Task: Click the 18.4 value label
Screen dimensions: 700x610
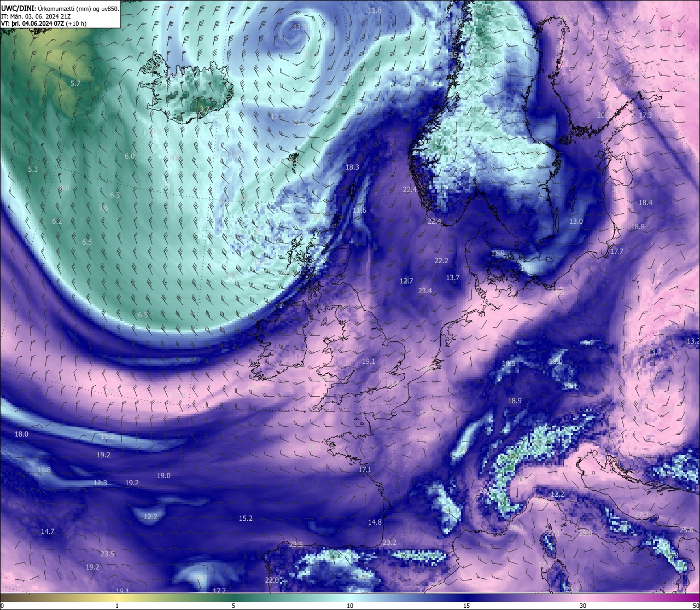Action: click(x=645, y=202)
